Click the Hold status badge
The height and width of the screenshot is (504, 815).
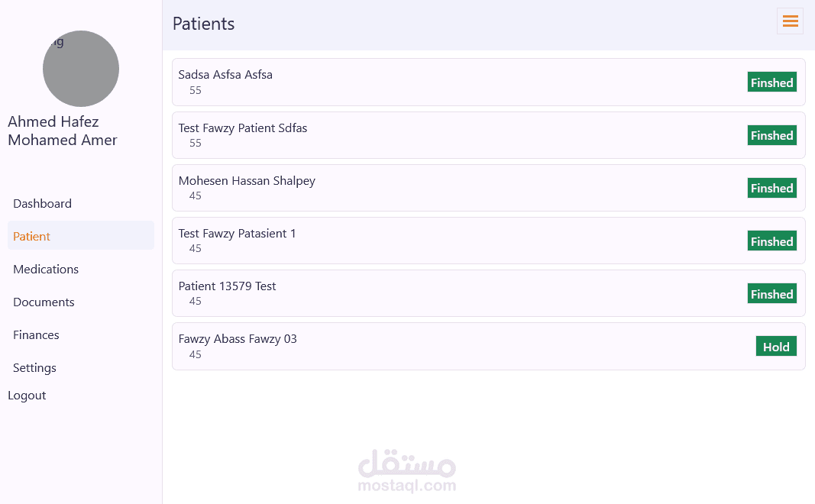(x=776, y=347)
